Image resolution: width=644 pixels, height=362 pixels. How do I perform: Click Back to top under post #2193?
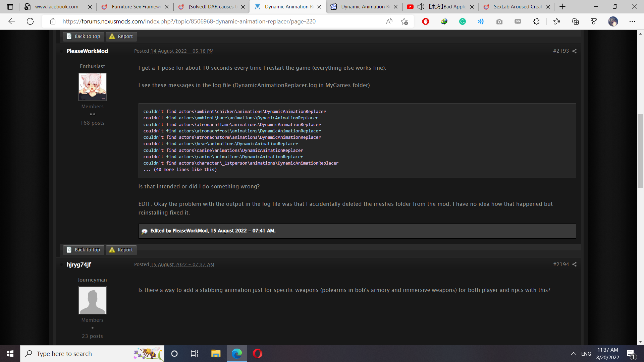84,250
